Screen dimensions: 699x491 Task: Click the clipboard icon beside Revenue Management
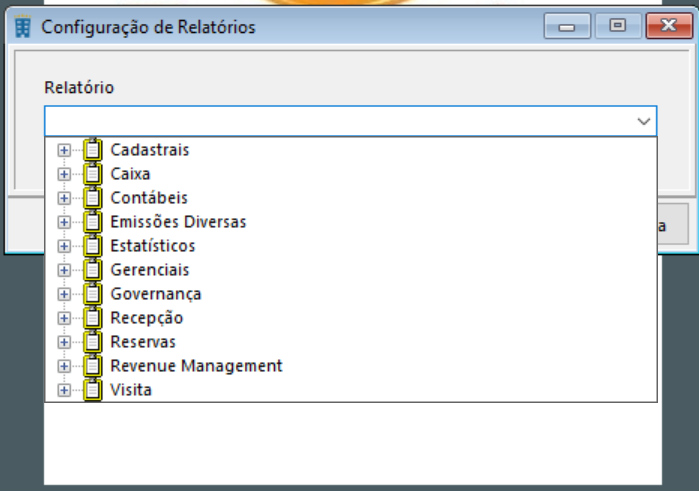click(x=93, y=367)
